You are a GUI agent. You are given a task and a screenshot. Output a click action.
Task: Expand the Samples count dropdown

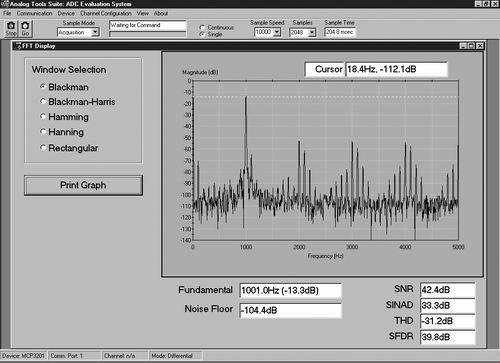point(312,32)
